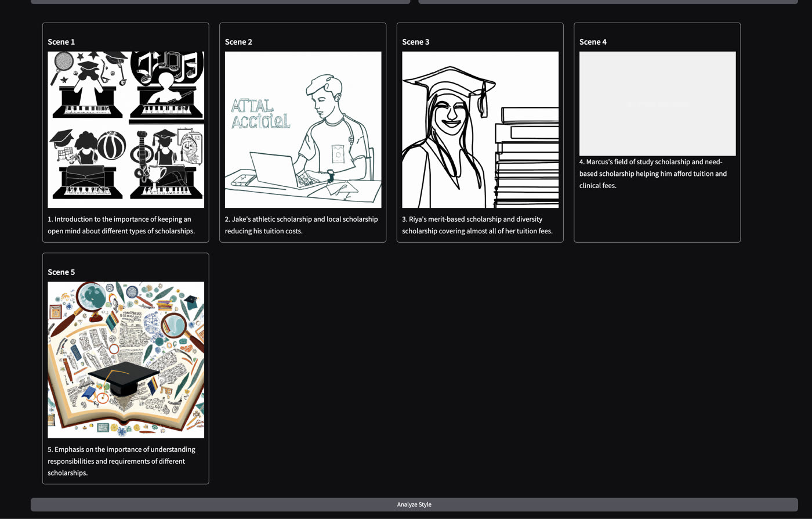Click Marcus's field of study scholarship caption
Screen dimensions: 812x519
tap(653, 174)
